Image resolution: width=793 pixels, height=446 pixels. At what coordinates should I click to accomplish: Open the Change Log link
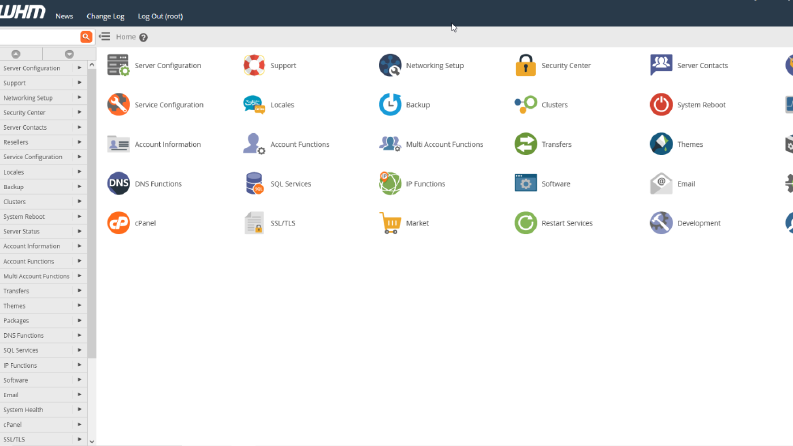coord(105,16)
